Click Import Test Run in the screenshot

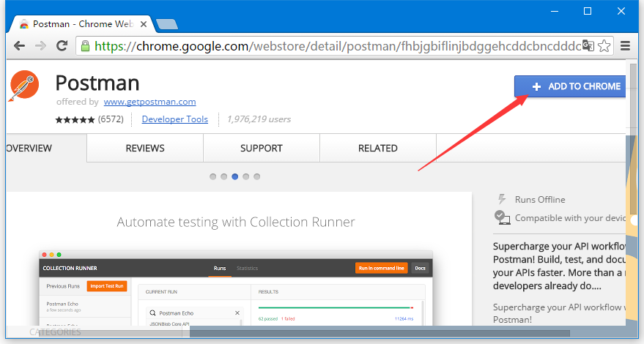coord(107,286)
